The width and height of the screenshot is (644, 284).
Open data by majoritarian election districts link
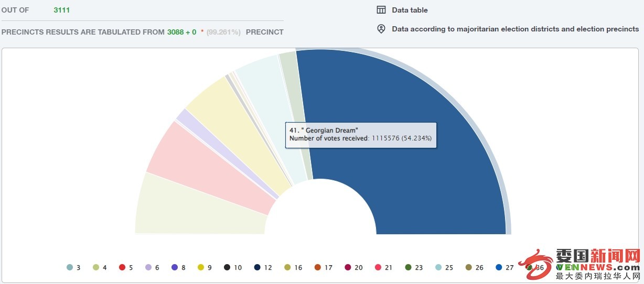point(515,29)
